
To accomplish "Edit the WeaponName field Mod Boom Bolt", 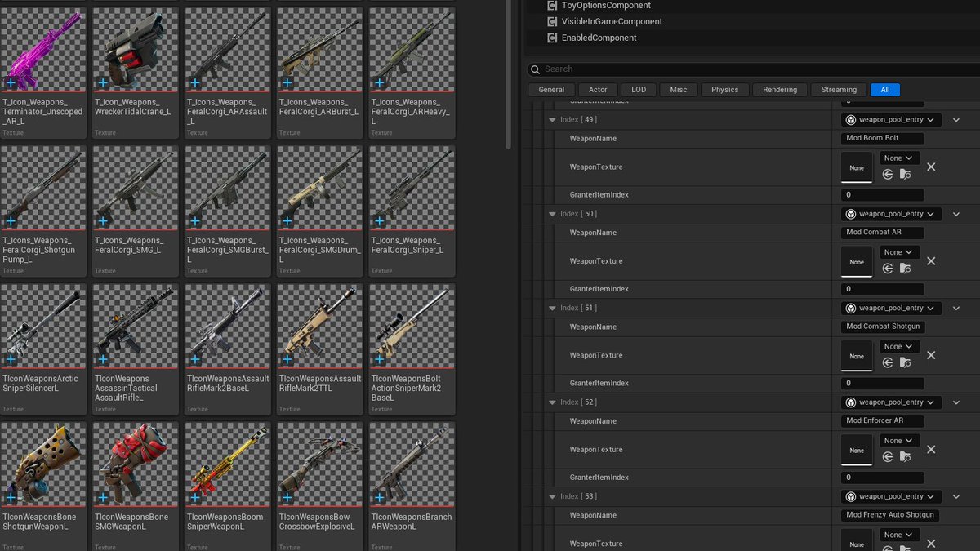I will (x=883, y=139).
